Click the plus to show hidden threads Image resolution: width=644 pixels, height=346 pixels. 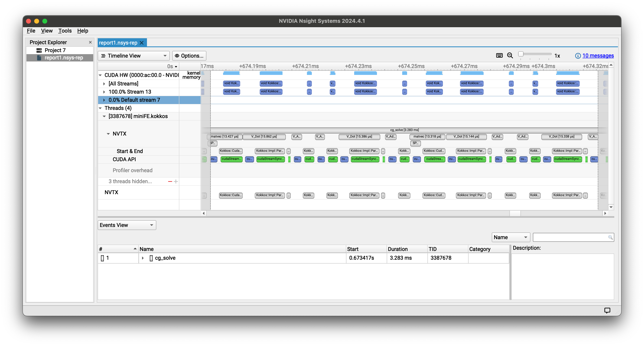[x=176, y=181]
